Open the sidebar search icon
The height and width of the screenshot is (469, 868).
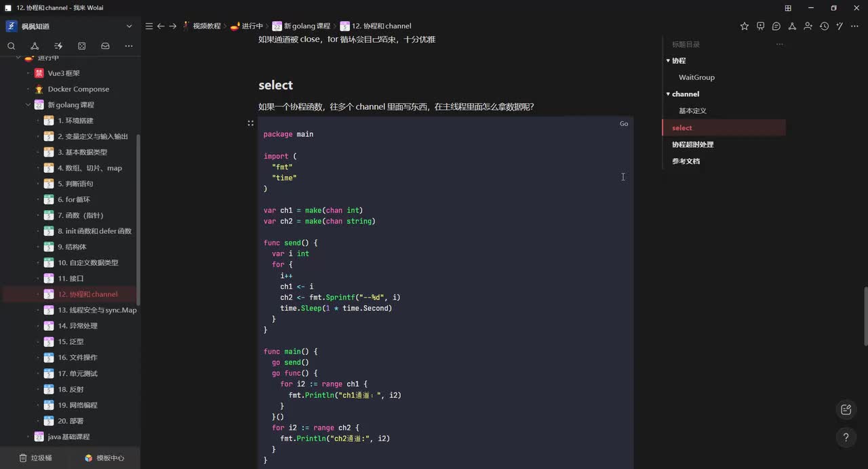click(x=12, y=46)
